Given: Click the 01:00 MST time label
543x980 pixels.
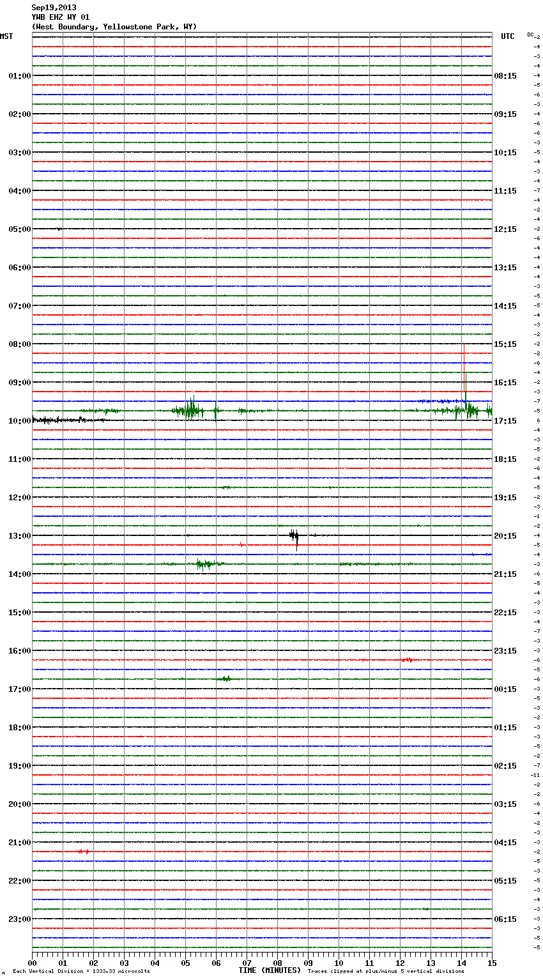Looking at the screenshot, I should click(x=19, y=76).
